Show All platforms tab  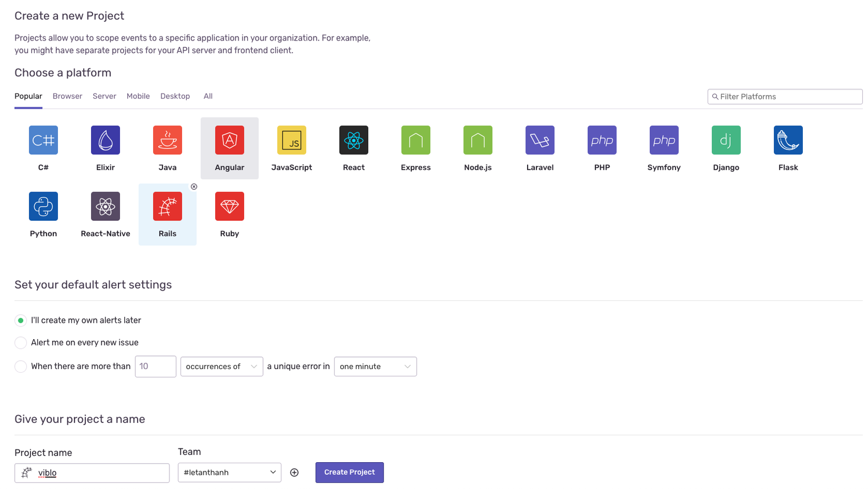(x=208, y=96)
